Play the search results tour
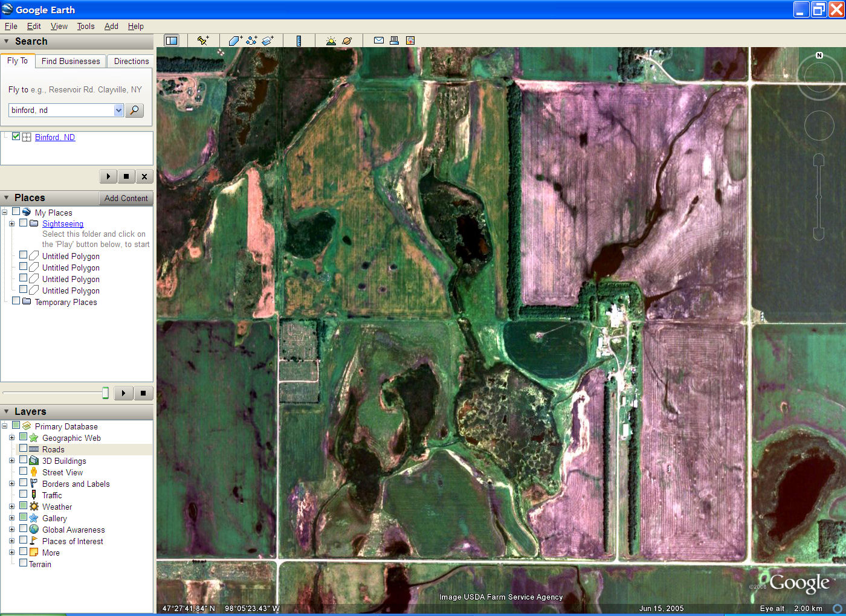The width and height of the screenshot is (846, 616). coord(108,176)
